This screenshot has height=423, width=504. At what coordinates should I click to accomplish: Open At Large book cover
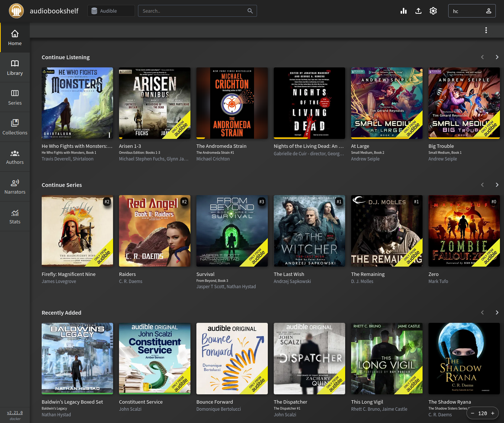387,103
